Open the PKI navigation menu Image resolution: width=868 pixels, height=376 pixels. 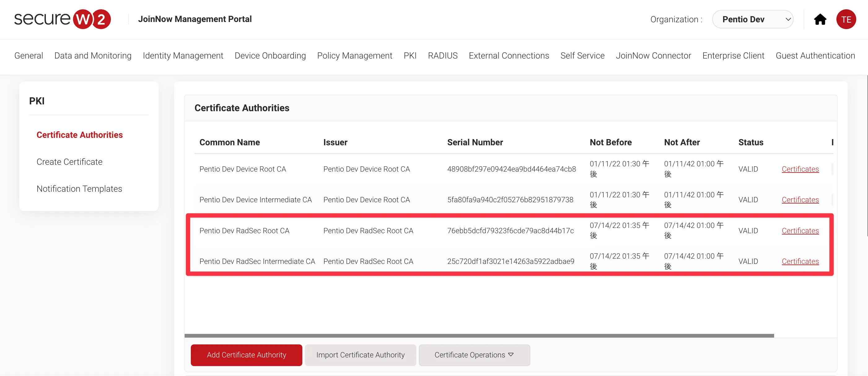410,55
